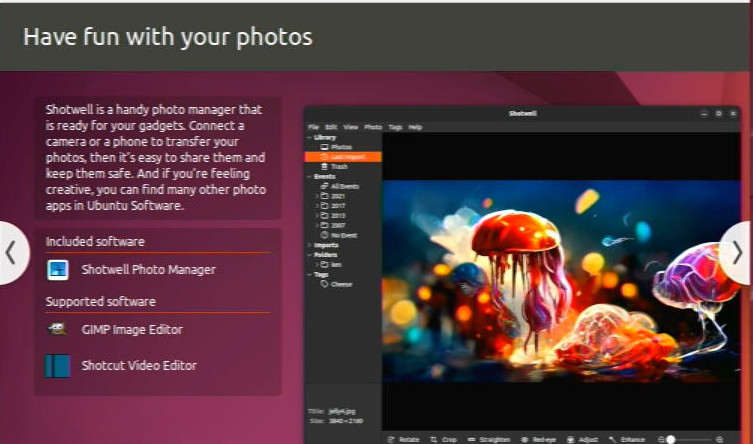Expand the 2021 events folder

tap(318, 196)
